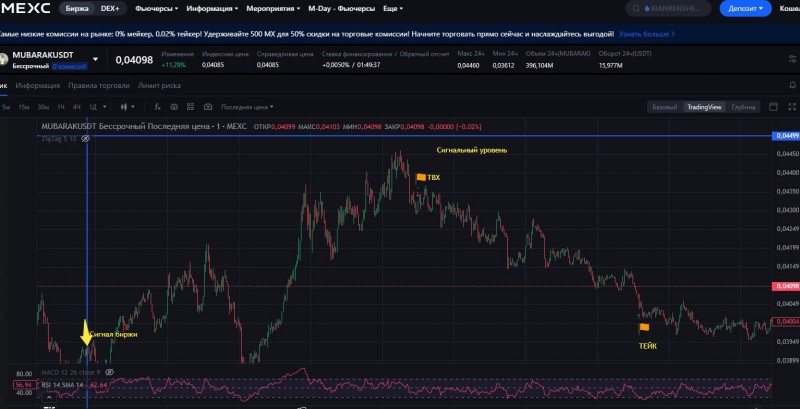Click the chart settings icon next to fx
Screen dimensions: 800x409
pyautogui.click(x=174, y=107)
